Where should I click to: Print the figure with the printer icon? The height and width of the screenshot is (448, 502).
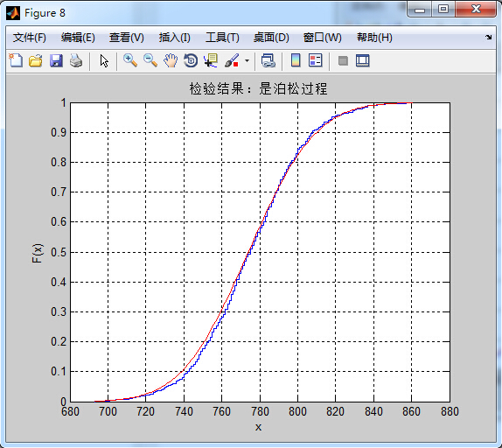click(x=76, y=60)
